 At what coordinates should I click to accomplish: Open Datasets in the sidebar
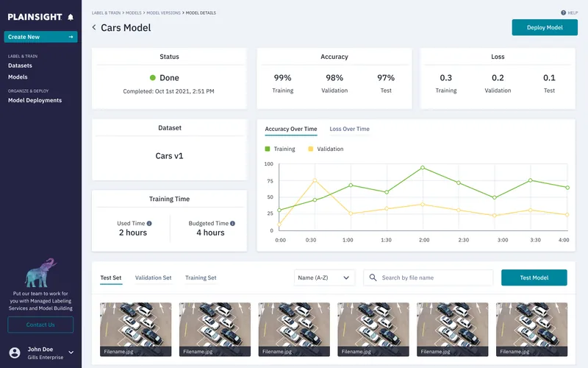pyautogui.click(x=20, y=66)
